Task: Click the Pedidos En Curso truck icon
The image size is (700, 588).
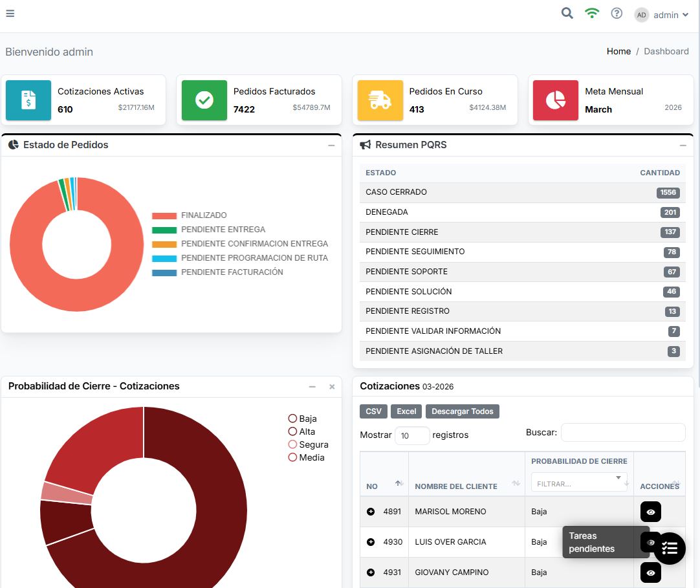Action: [x=380, y=100]
